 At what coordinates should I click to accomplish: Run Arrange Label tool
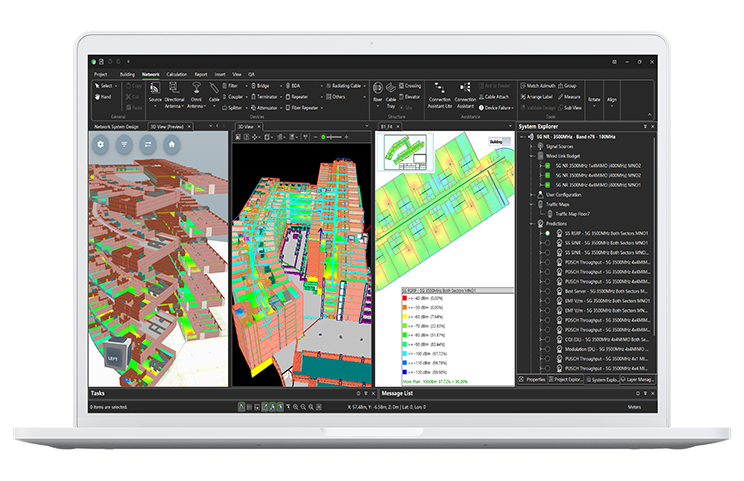click(537, 97)
